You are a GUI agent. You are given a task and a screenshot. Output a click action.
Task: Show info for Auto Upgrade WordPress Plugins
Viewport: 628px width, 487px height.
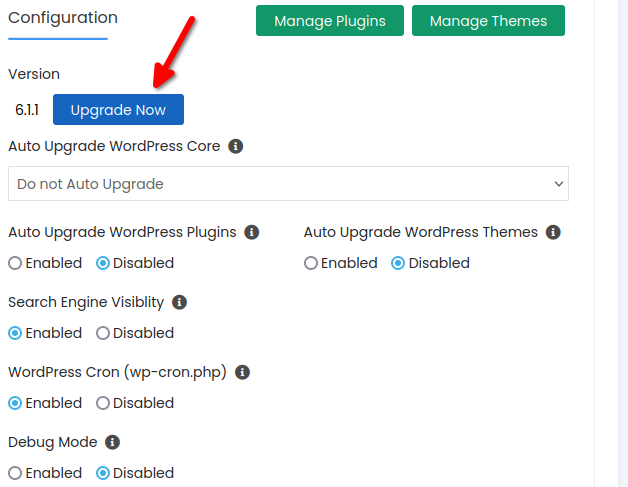pyautogui.click(x=252, y=232)
